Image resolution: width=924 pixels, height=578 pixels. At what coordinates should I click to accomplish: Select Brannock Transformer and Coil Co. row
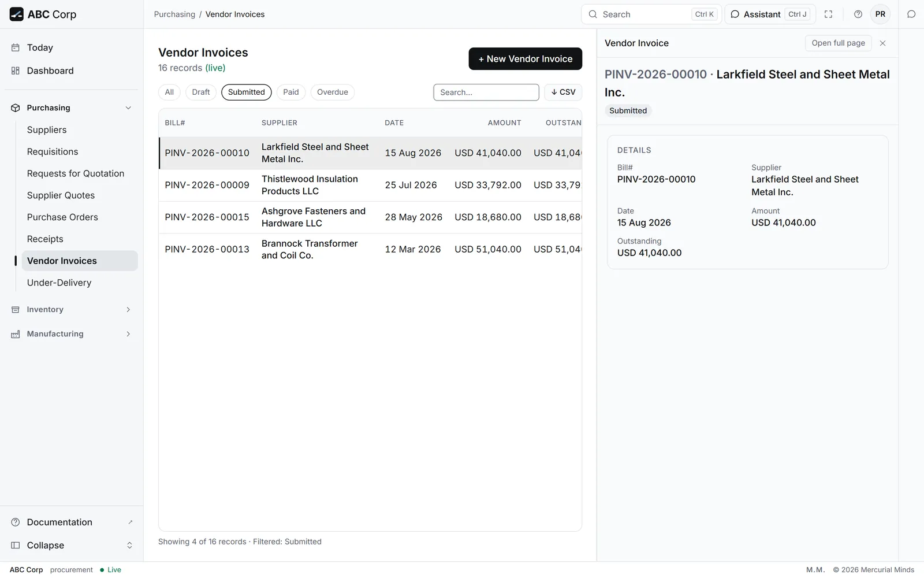tap(370, 250)
